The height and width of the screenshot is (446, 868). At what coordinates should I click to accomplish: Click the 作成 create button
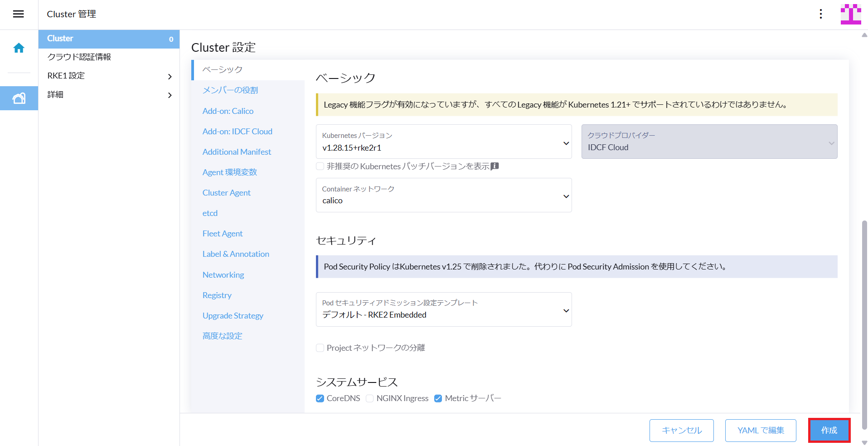[x=829, y=430]
